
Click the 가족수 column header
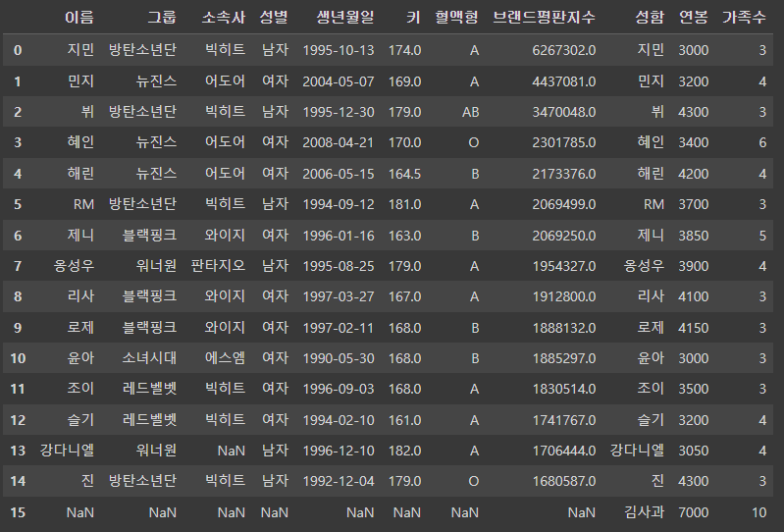744,18
